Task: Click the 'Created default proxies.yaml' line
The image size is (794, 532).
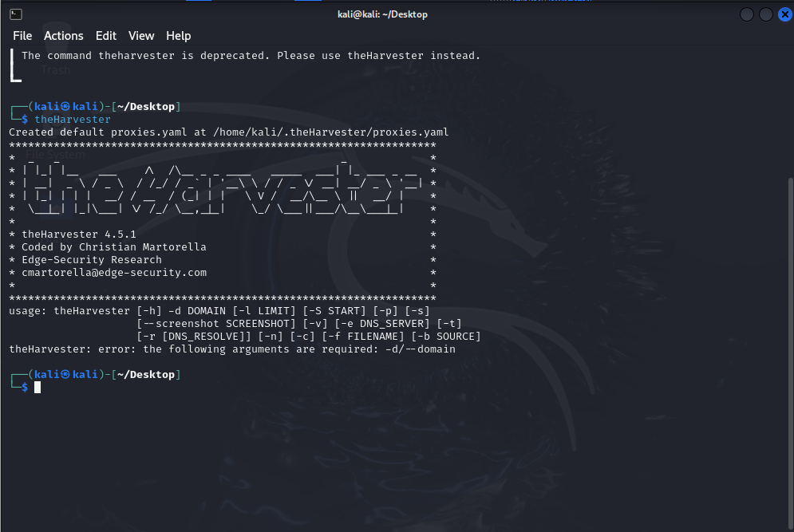Action: [229, 132]
